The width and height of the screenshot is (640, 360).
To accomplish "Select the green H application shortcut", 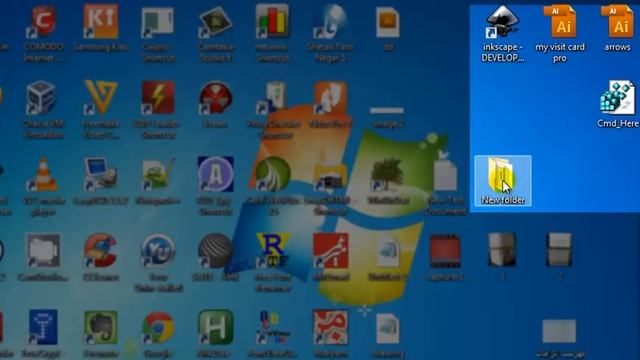I will (216, 334).
